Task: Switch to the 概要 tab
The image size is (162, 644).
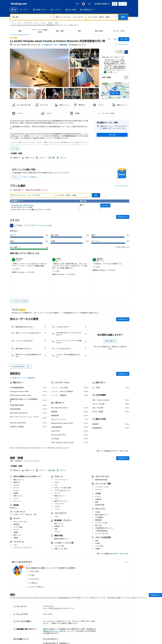Action: pyautogui.click(x=20, y=31)
